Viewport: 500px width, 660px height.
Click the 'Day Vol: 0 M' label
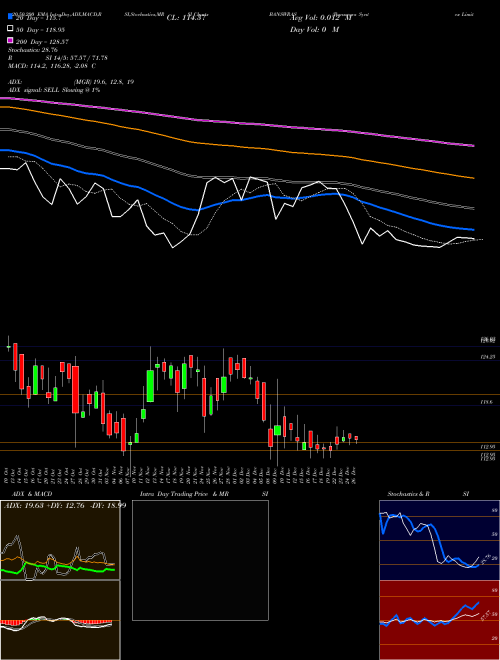coord(314,29)
